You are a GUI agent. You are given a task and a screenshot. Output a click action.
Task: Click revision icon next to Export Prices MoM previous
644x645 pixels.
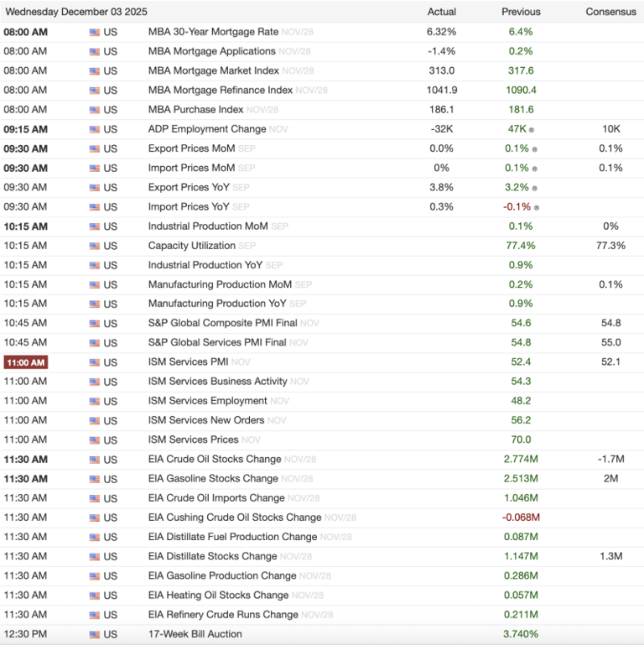pyautogui.click(x=535, y=149)
